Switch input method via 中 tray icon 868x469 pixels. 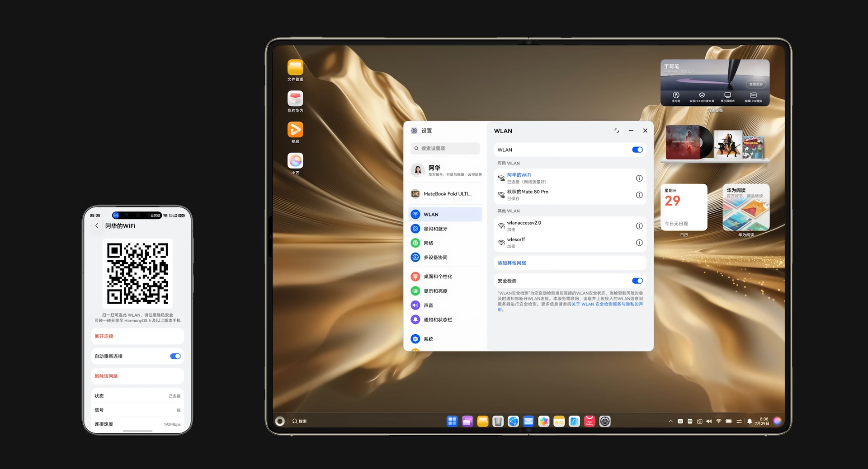690,421
